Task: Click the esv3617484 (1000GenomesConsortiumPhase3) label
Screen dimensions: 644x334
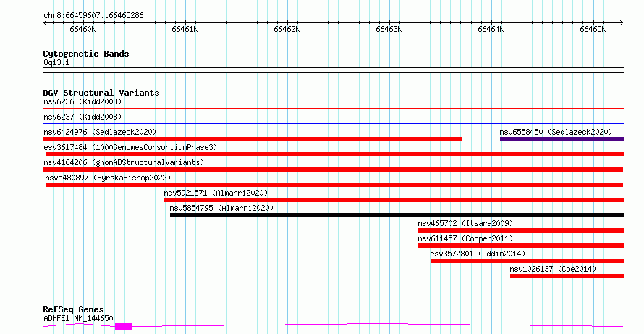Action: click(x=130, y=147)
